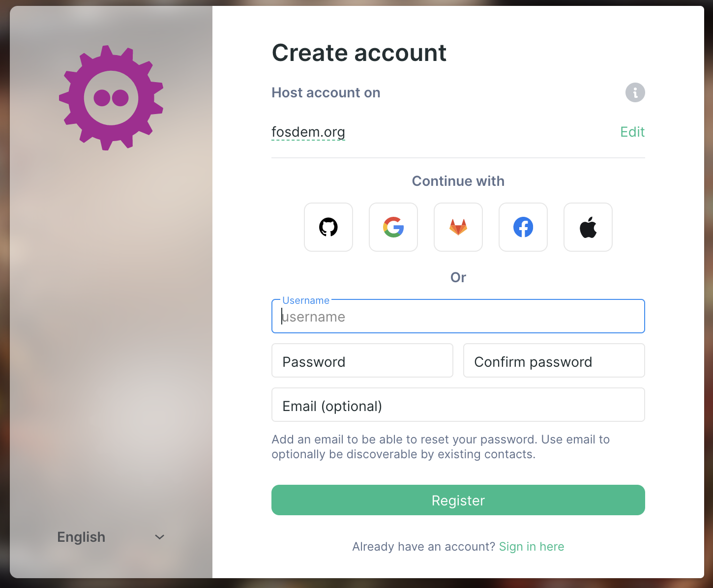Click the fosdem.org homeserver name
The width and height of the screenshot is (713, 588).
coord(308,132)
